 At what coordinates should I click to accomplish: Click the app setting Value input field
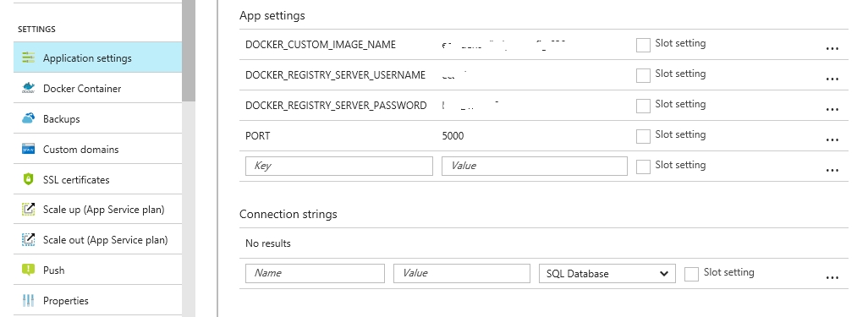(534, 166)
